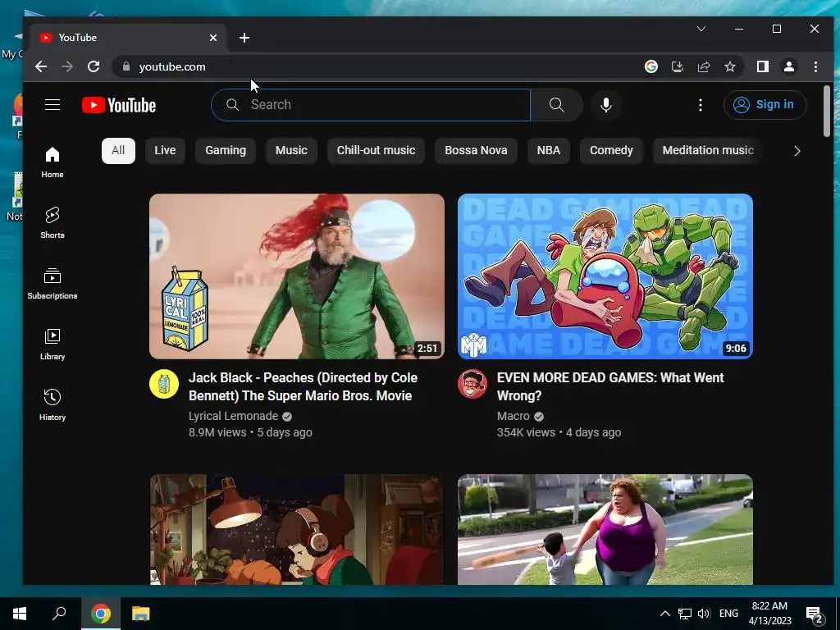
Task: Open the Dead Games video thumbnail
Action: point(605,276)
